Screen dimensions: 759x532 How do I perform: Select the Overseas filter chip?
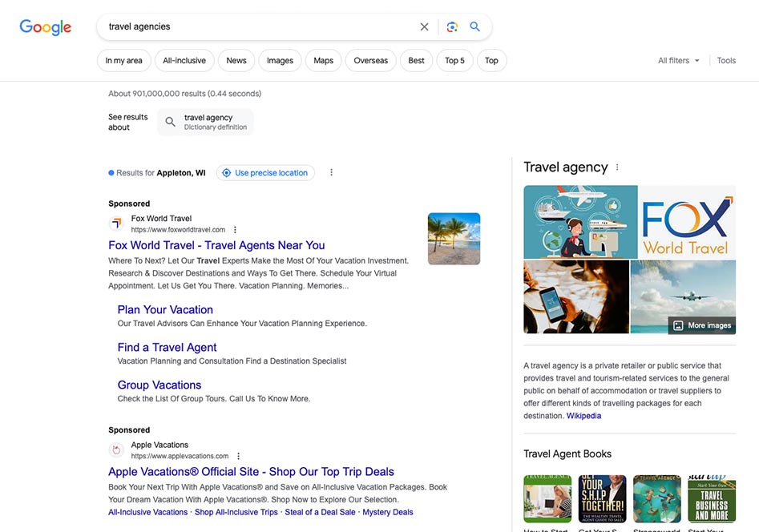coord(371,61)
